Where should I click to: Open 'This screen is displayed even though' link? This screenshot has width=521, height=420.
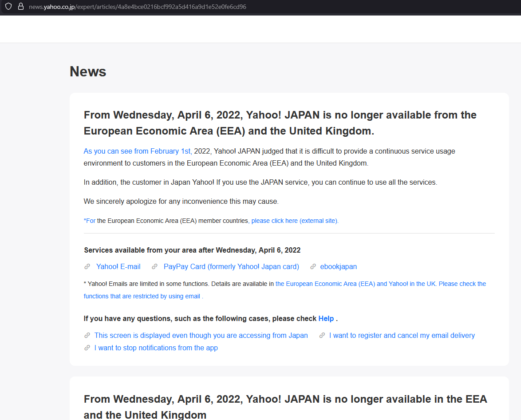pos(201,336)
